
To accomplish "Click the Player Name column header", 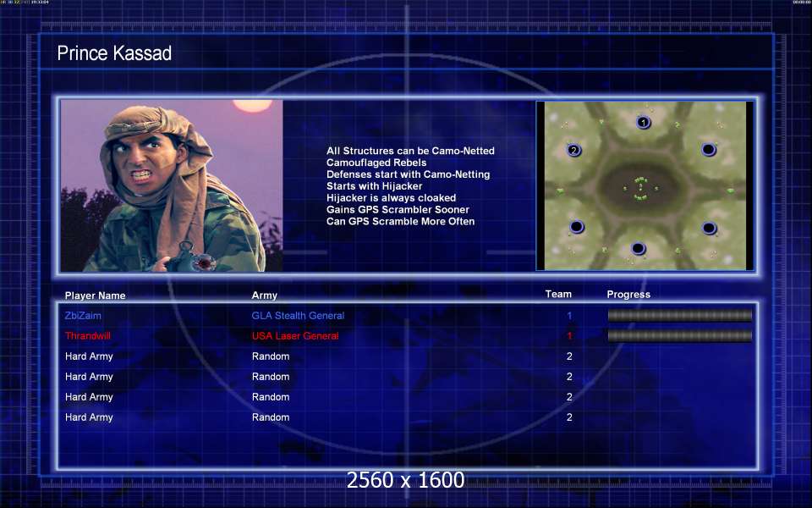I will (x=96, y=295).
